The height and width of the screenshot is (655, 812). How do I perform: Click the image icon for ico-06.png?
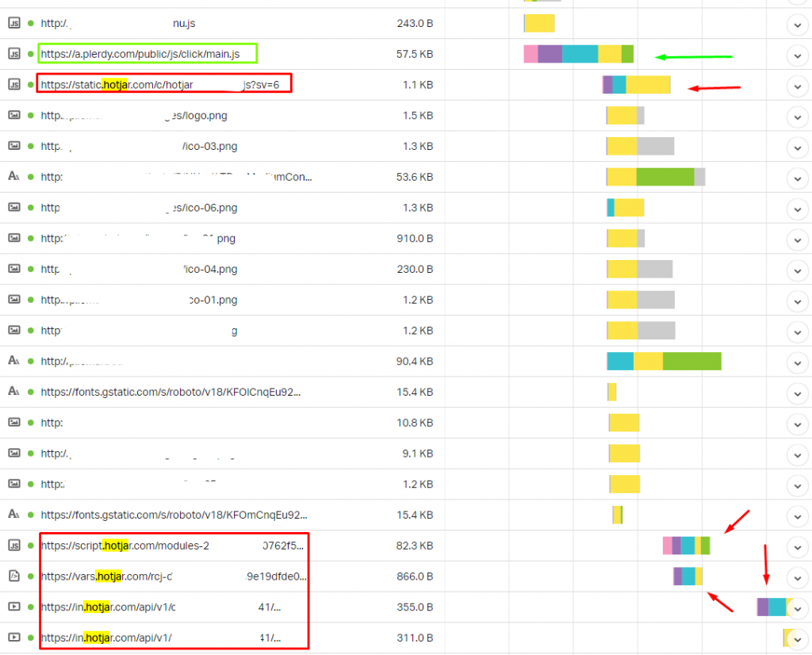tap(14, 207)
